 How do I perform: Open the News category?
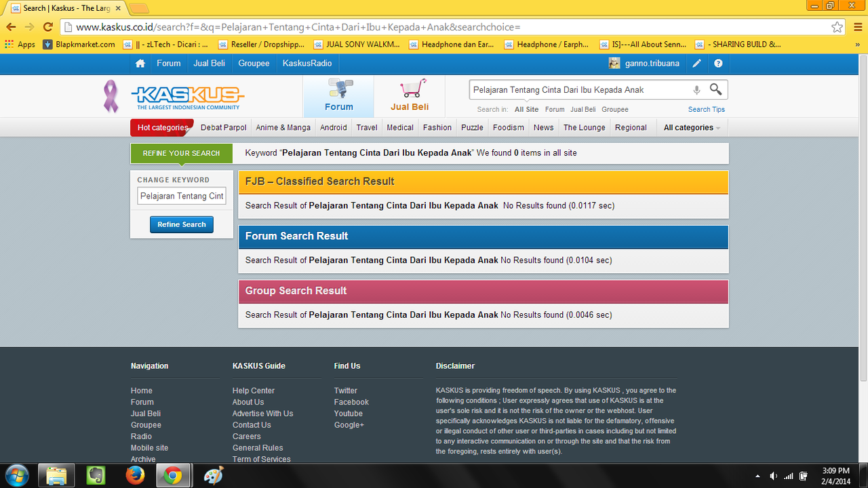[x=544, y=127]
